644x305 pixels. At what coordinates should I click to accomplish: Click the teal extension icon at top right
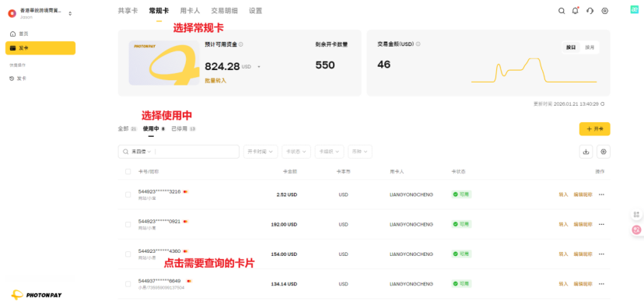point(635,10)
